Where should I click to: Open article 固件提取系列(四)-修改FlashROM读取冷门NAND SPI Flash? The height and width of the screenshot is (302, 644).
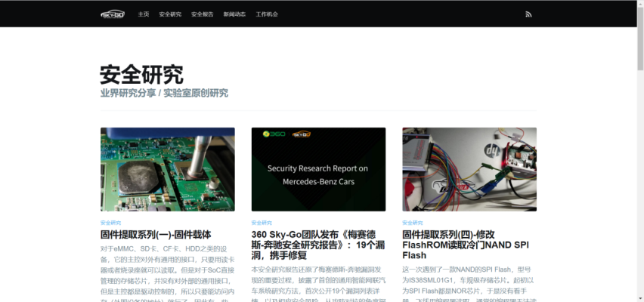tap(466, 245)
